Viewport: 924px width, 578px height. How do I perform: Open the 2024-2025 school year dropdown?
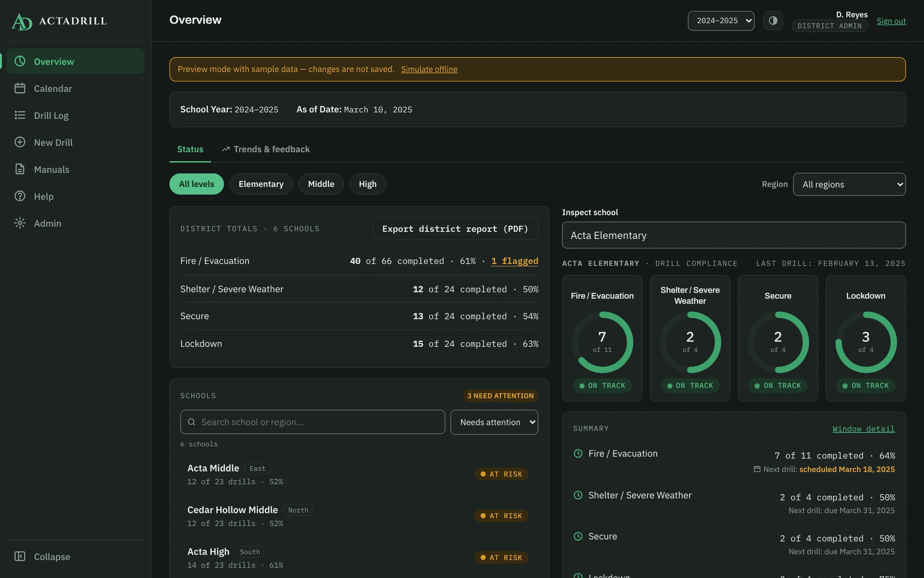[x=721, y=21]
